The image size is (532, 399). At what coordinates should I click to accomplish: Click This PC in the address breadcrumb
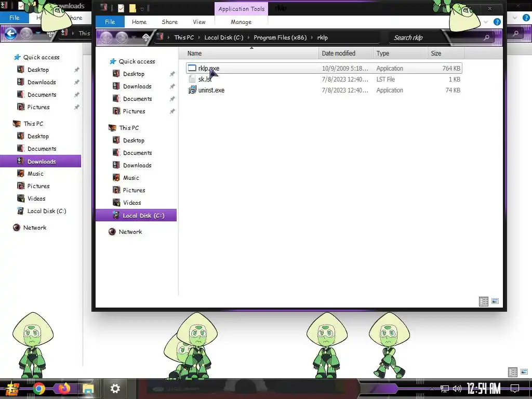point(184,37)
